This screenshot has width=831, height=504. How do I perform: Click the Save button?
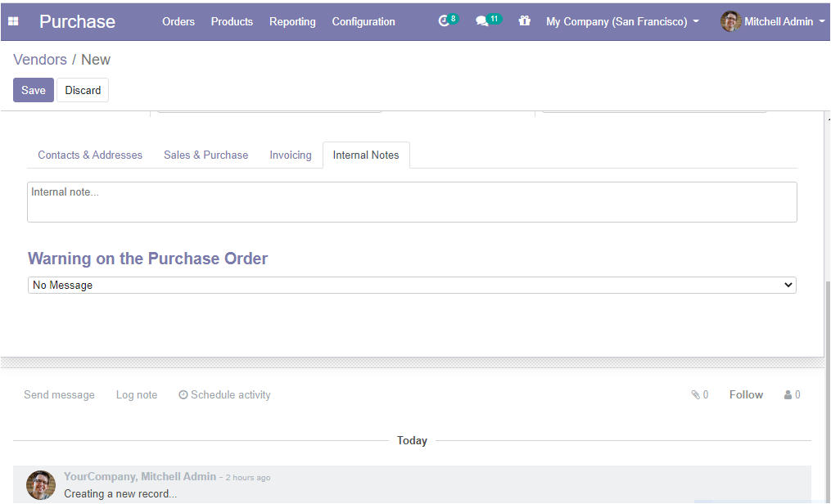34,90
